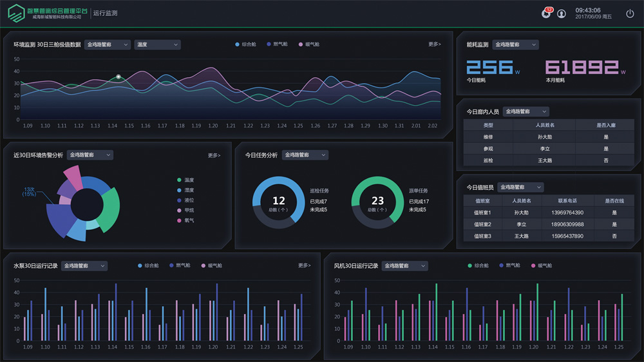Click phone number 15965437890
This screenshot has width=644, height=362.
tap(567, 236)
